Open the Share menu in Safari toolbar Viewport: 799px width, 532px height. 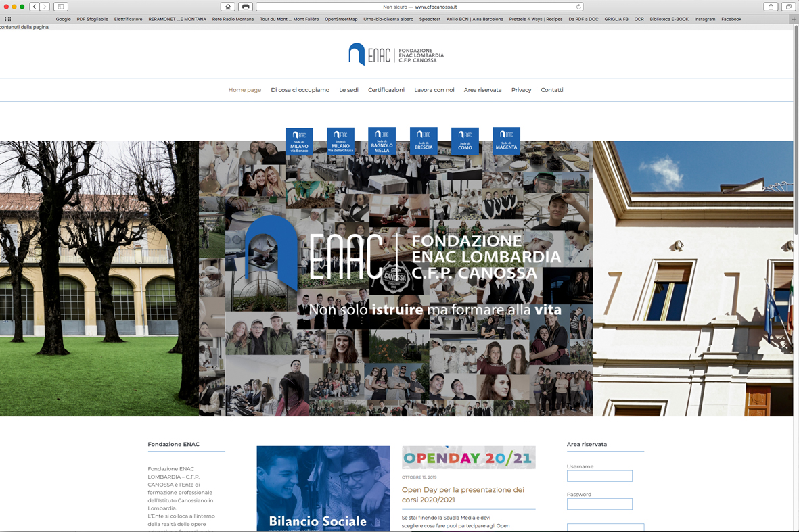(x=771, y=7)
